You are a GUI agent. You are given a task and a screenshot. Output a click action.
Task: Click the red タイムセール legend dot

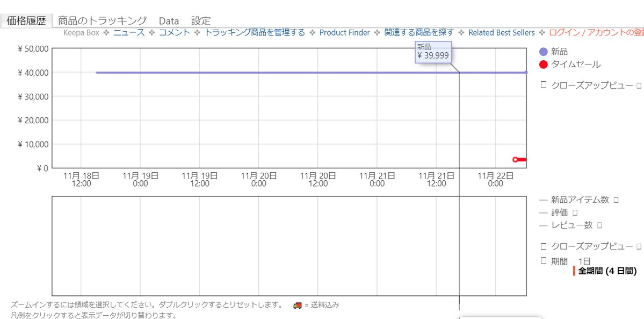[543, 65]
